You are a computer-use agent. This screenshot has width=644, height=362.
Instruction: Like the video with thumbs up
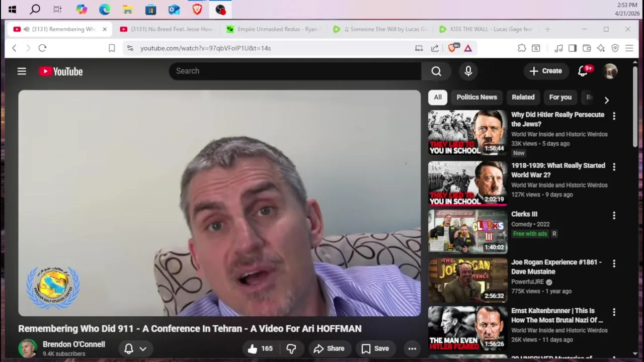coord(261,348)
